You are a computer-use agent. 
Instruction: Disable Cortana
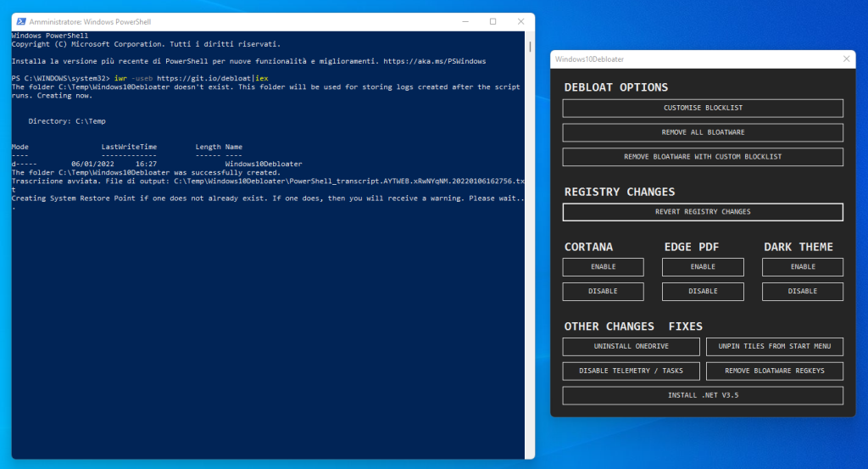[x=603, y=292]
